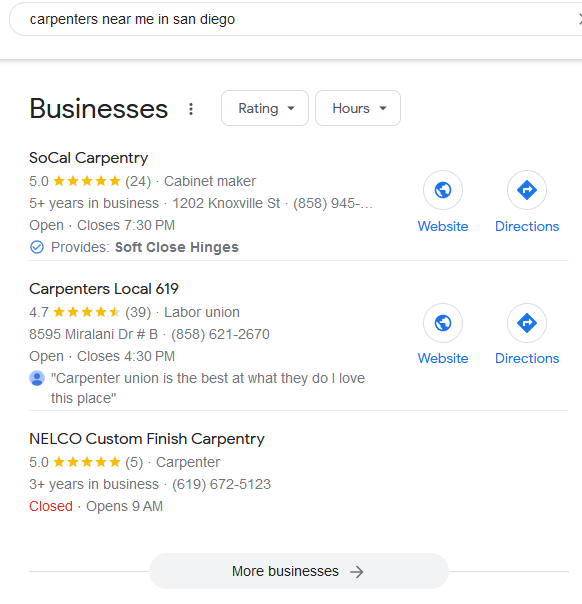Screen dimensions: 582x604
Task: Click the SoCal Carpentry five-star rating
Action: pyautogui.click(x=87, y=181)
